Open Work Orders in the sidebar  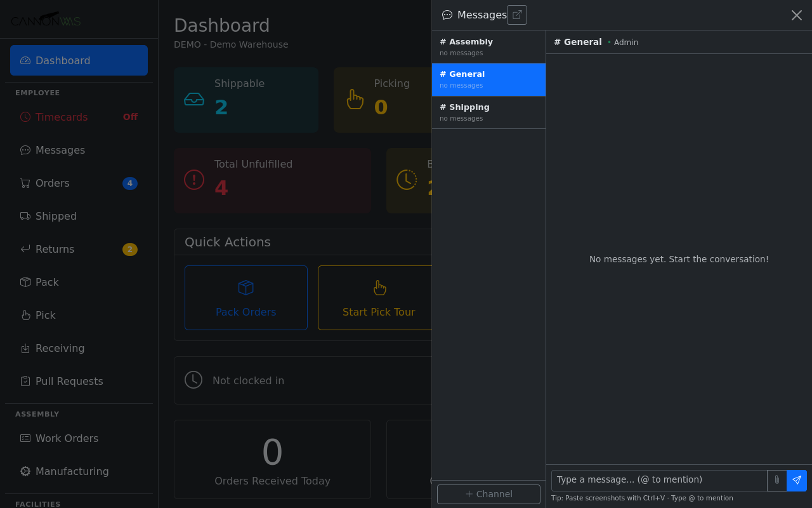tap(67, 438)
